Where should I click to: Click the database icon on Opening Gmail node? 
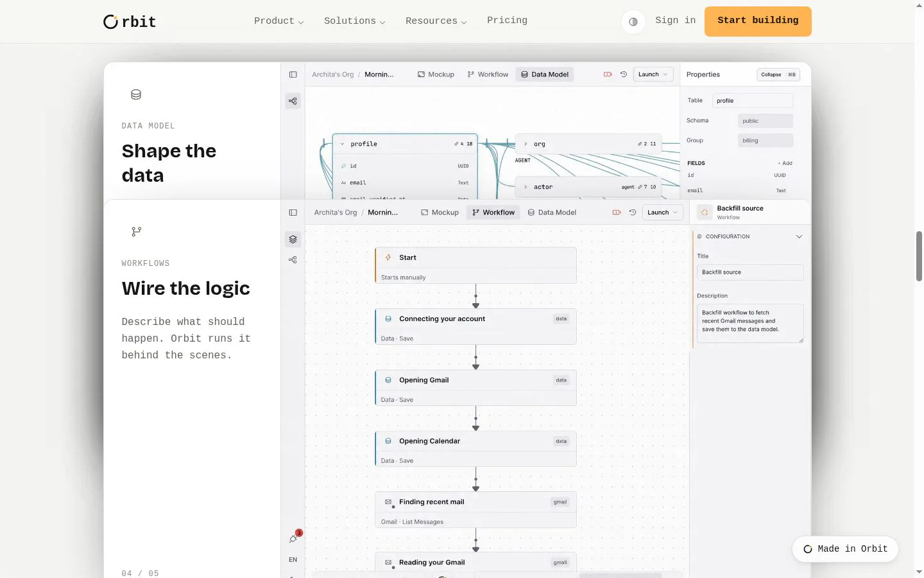[388, 380]
